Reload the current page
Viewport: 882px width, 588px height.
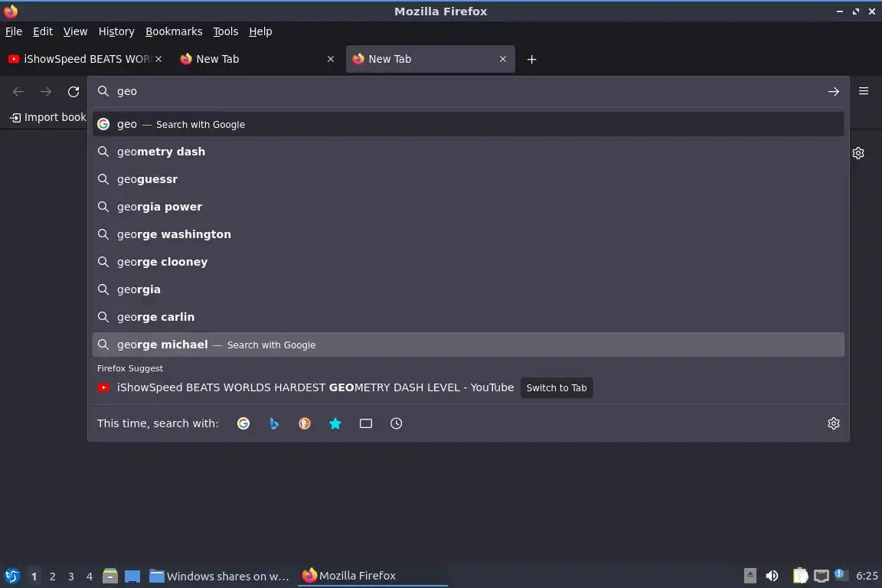click(x=73, y=91)
